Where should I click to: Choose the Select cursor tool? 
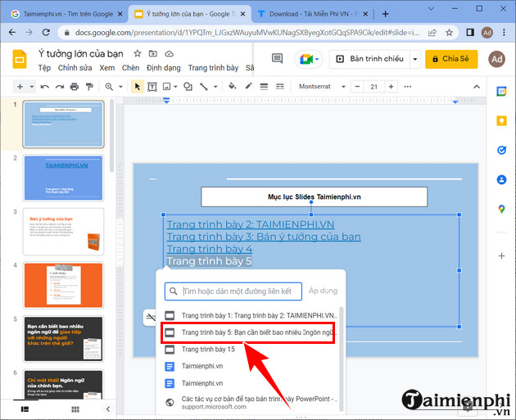click(x=138, y=87)
